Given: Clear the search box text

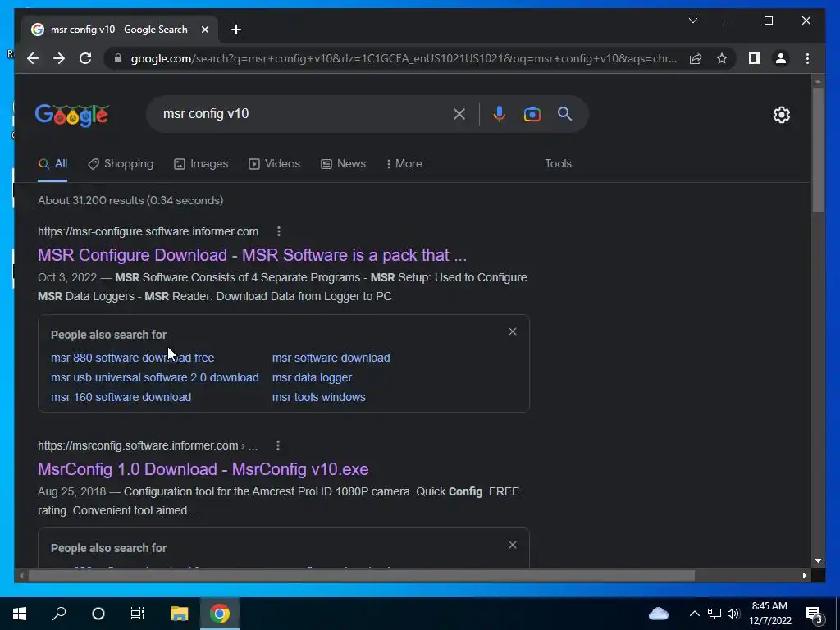Looking at the screenshot, I should click(x=459, y=114).
